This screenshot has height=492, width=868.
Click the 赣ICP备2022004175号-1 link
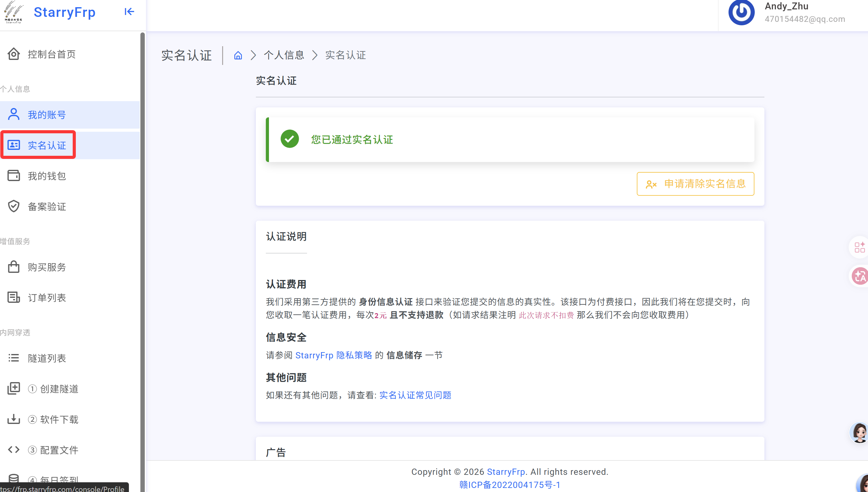(x=510, y=485)
